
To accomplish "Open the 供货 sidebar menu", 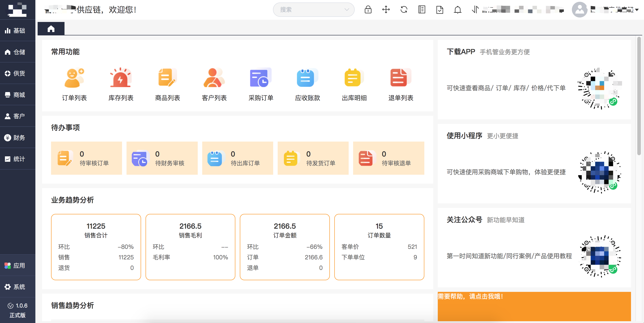I will click(18, 73).
